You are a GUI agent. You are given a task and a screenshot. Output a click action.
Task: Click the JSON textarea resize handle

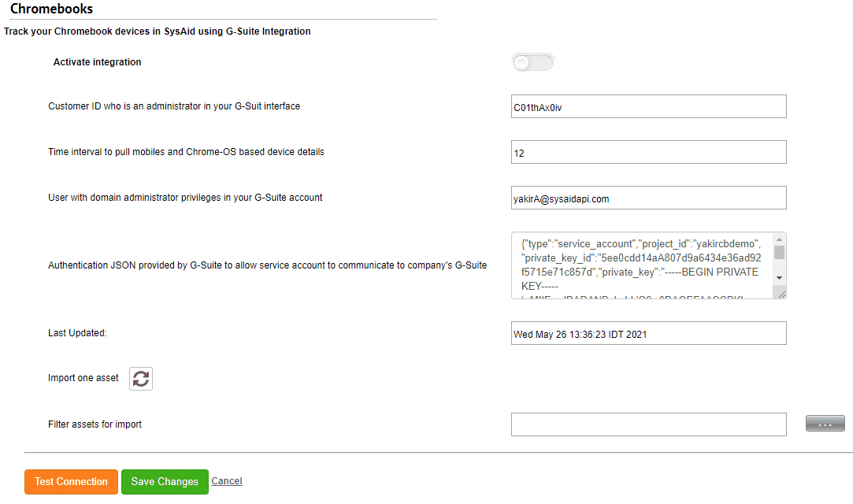[781, 295]
